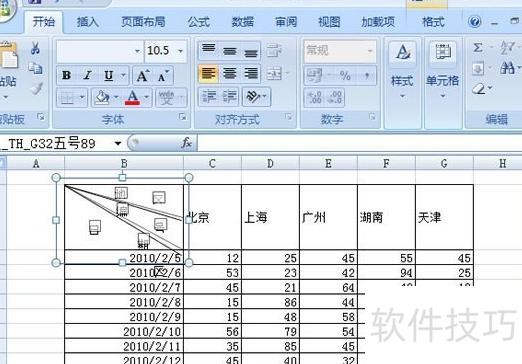This screenshot has height=364, width=522.
Task: Expand the underline style dropdown arrow
Action: pos(123,75)
